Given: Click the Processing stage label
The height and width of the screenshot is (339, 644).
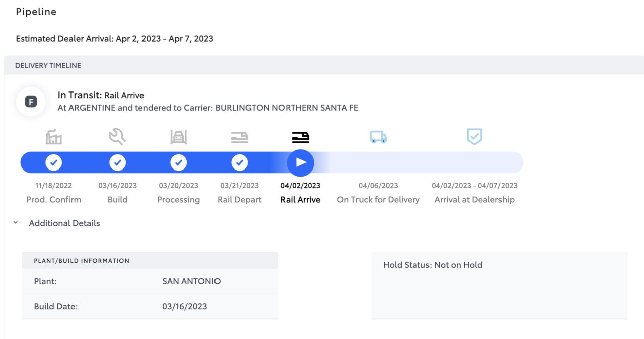Looking at the screenshot, I should pos(178,200).
